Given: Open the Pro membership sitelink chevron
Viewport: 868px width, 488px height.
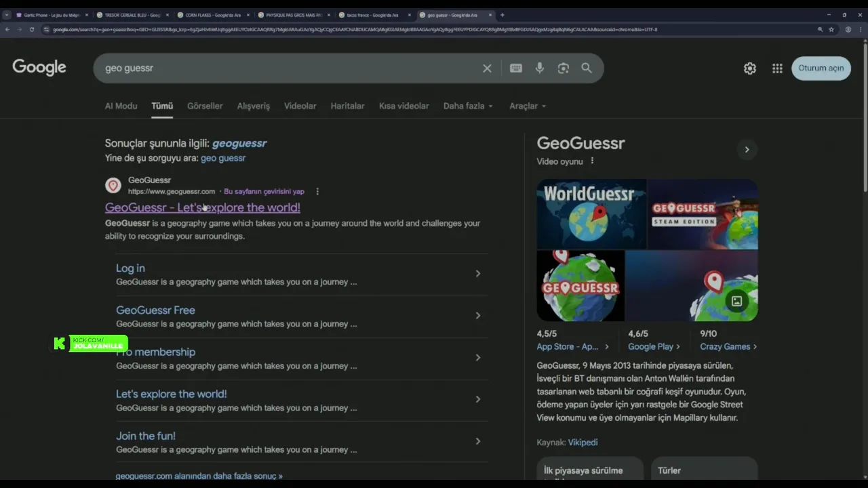Looking at the screenshot, I should pos(477,358).
